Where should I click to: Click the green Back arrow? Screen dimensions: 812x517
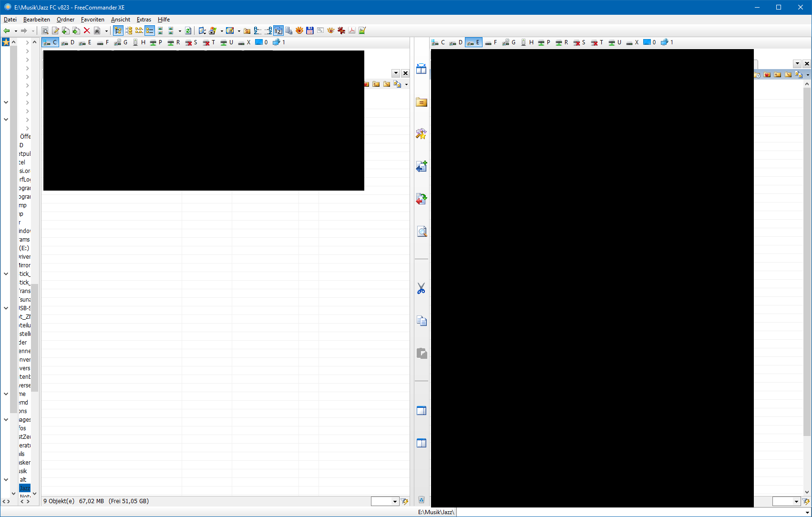click(7, 30)
